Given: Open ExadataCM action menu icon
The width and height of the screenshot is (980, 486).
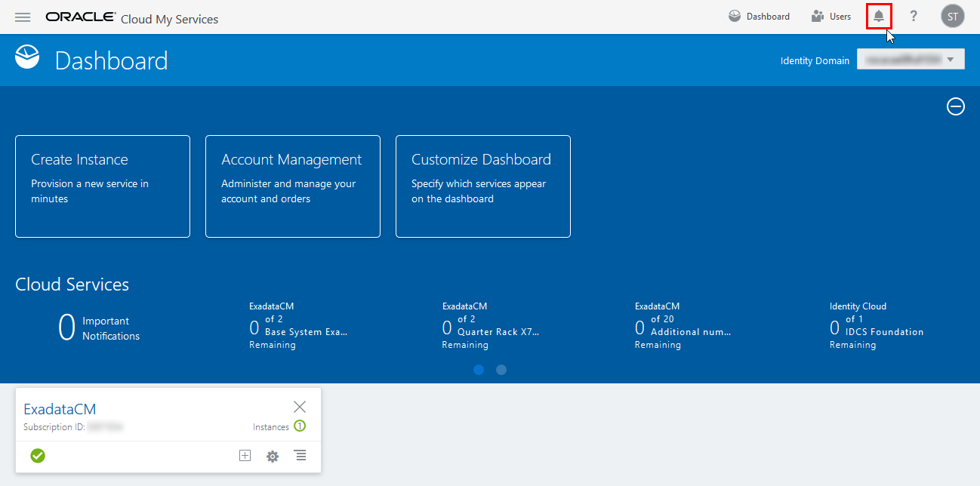Looking at the screenshot, I should [300, 455].
